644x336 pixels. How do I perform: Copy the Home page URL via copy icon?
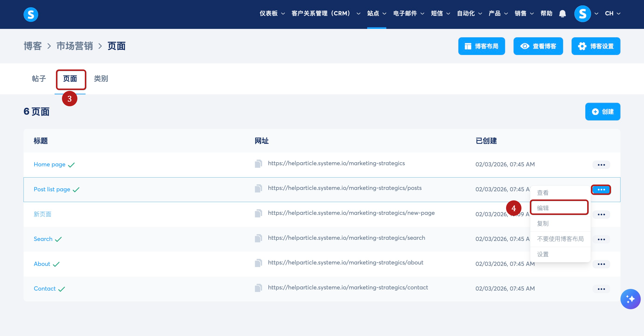coord(258,164)
